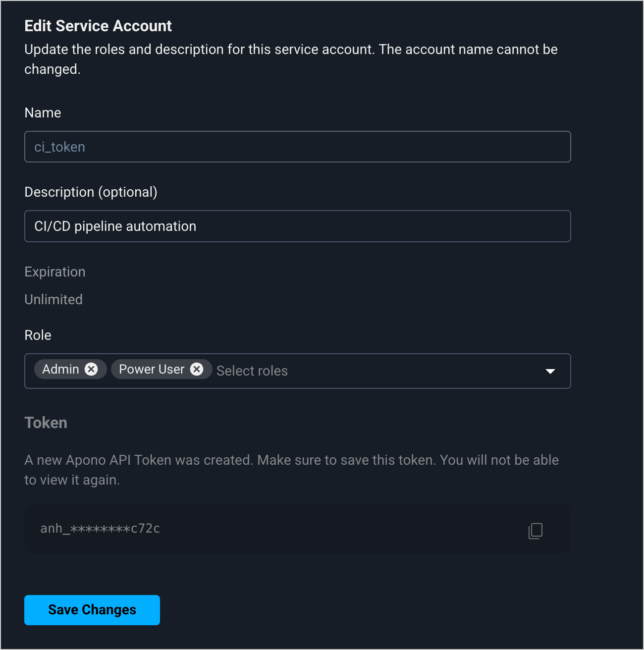This screenshot has height=650, width=644.
Task: Focus the Description text field
Action: [297, 226]
